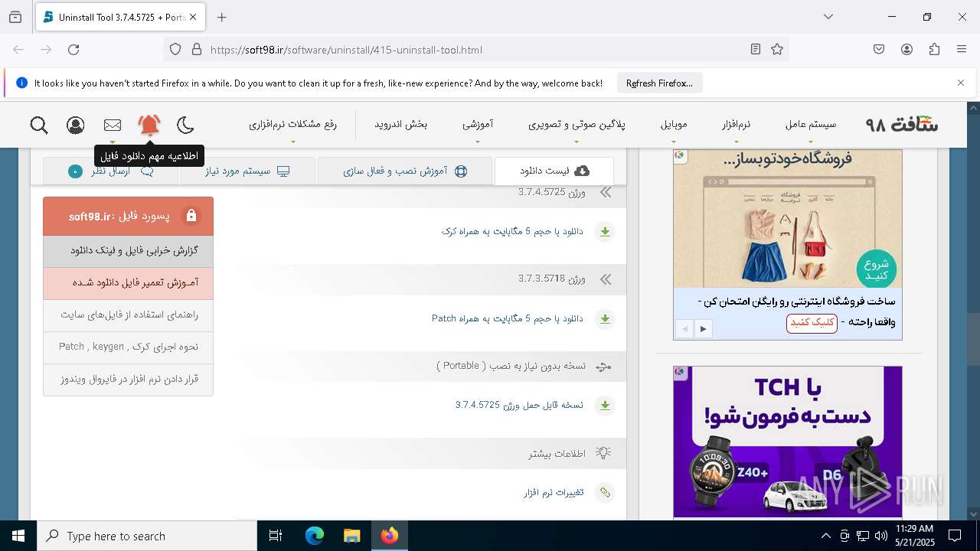
Task: Switch to ارسال نظر tab
Action: click(x=110, y=171)
